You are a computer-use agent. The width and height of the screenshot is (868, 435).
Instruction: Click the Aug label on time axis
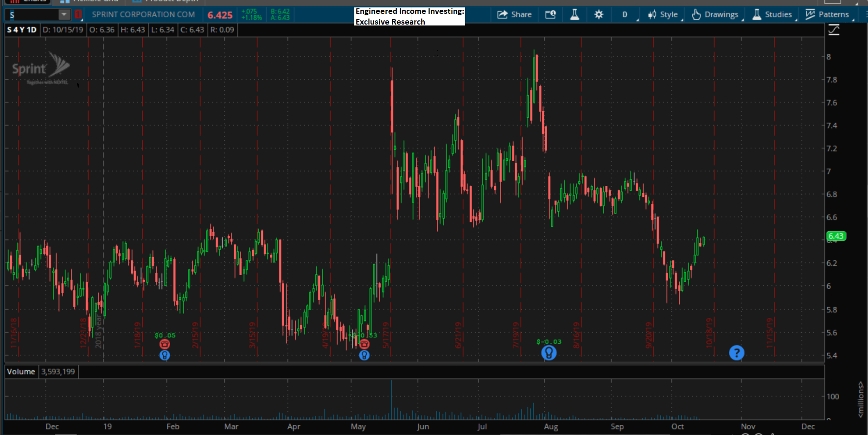[x=551, y=427]
